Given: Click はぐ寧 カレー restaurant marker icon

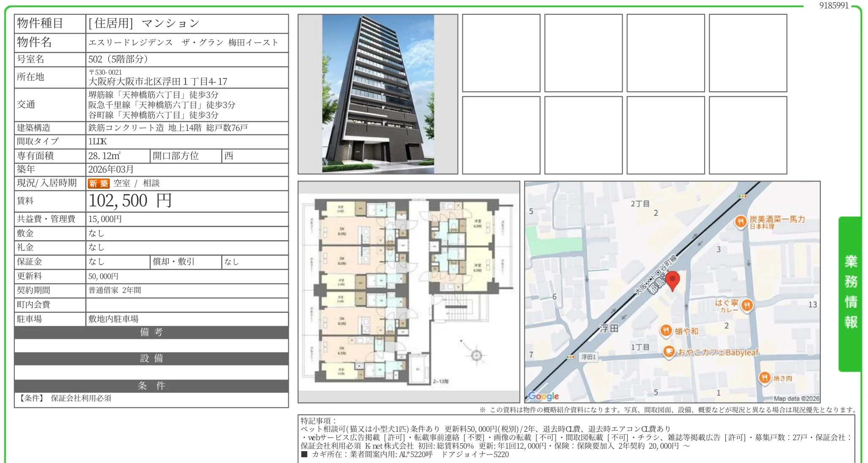Looking at the screenshot, I should 747,305.
